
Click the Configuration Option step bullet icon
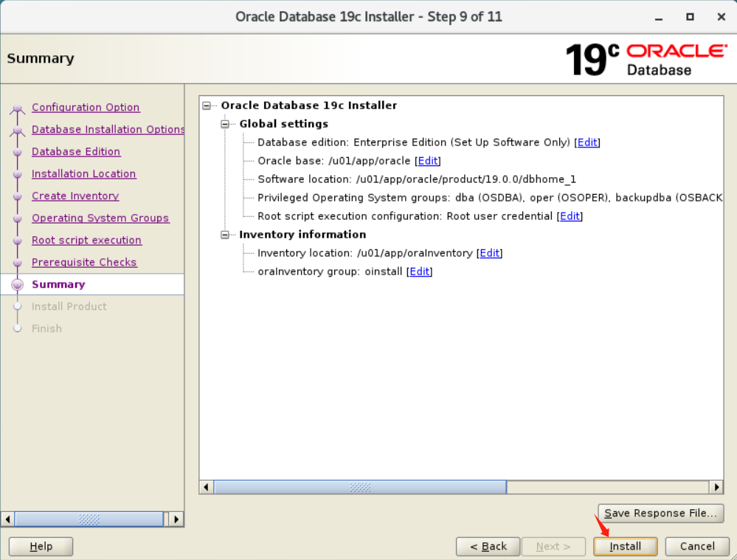point(18,108)
